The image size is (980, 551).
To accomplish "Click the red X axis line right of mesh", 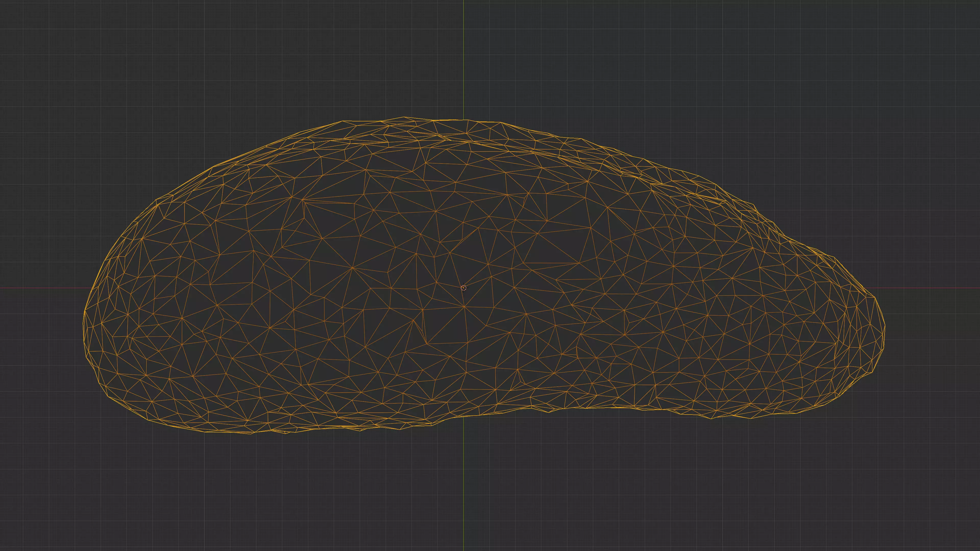I will (932, 288).
